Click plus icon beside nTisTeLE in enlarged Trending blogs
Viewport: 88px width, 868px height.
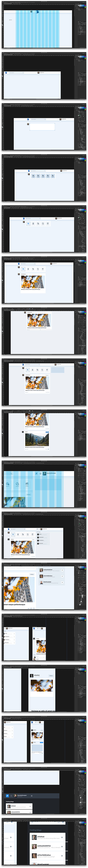click(62, 837)
